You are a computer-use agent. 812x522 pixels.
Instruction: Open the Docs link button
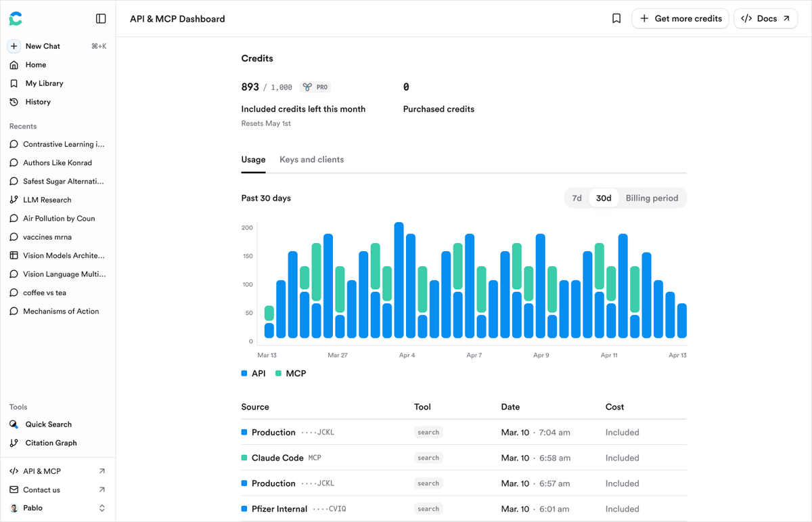(765, 19)
